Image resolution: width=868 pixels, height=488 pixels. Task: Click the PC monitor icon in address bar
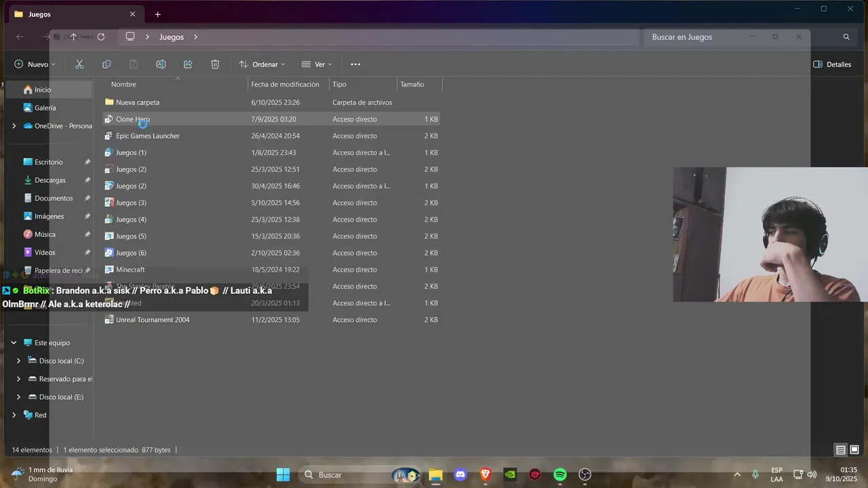coord(130,37)
